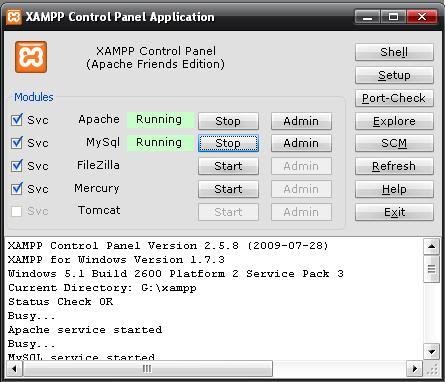Open the Shell button
The height and width of the screenshot is (382, 445).
click(394, 52)
